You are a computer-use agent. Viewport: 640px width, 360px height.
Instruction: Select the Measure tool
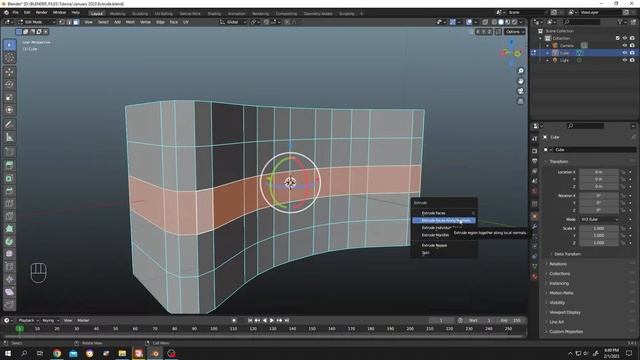point(9,137)
